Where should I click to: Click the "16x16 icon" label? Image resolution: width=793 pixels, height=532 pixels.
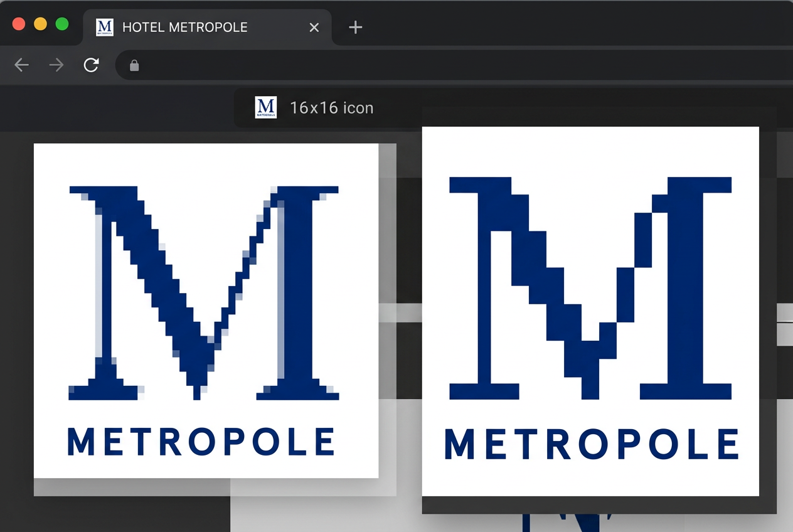(331, 108)
